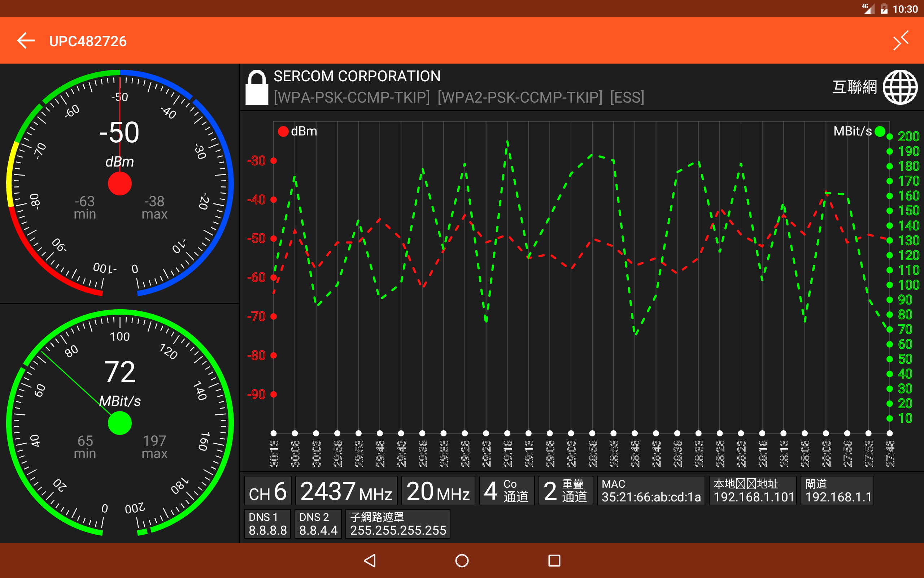Image resolution: width=924 pixels, height=578 pixels.
Task: Tap the -38 max signal value
Action: click(154, 201)
